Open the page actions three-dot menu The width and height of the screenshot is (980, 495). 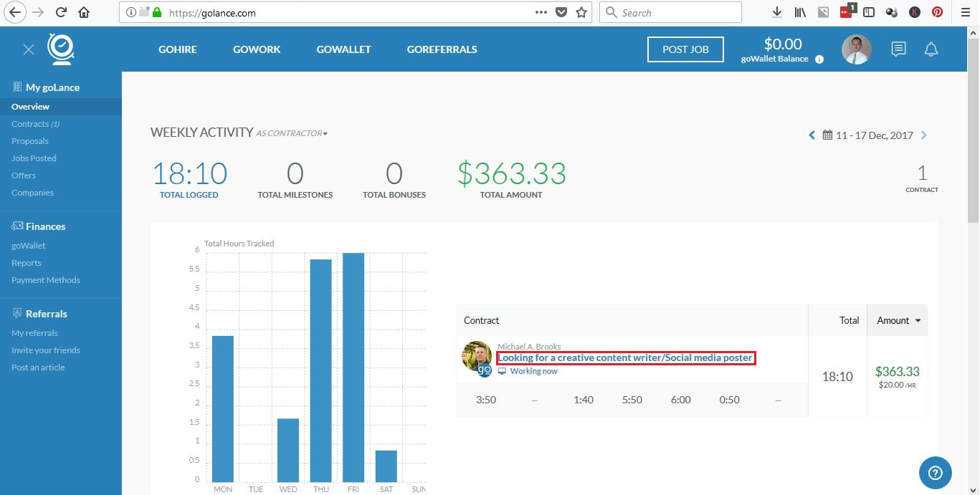tap(541, 12)
